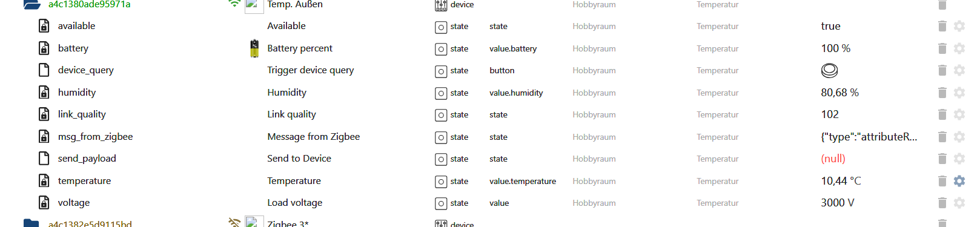The image size is (980, 227).
Task: Delete the battery state with trash icon
Action: 942,48
